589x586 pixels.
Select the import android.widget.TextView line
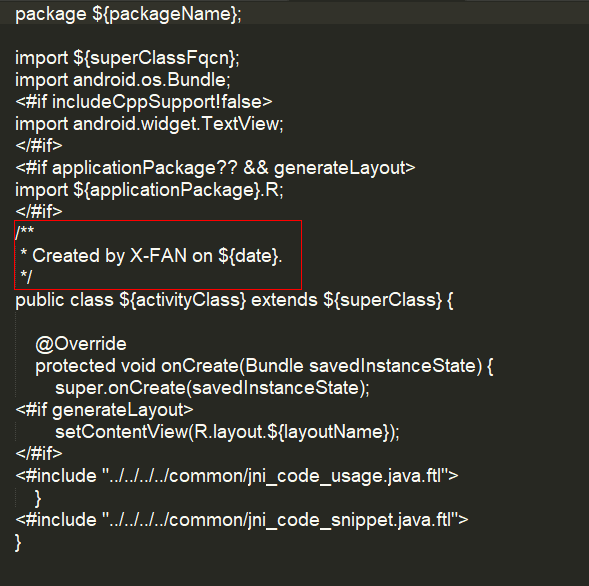[x=149, y=124]
